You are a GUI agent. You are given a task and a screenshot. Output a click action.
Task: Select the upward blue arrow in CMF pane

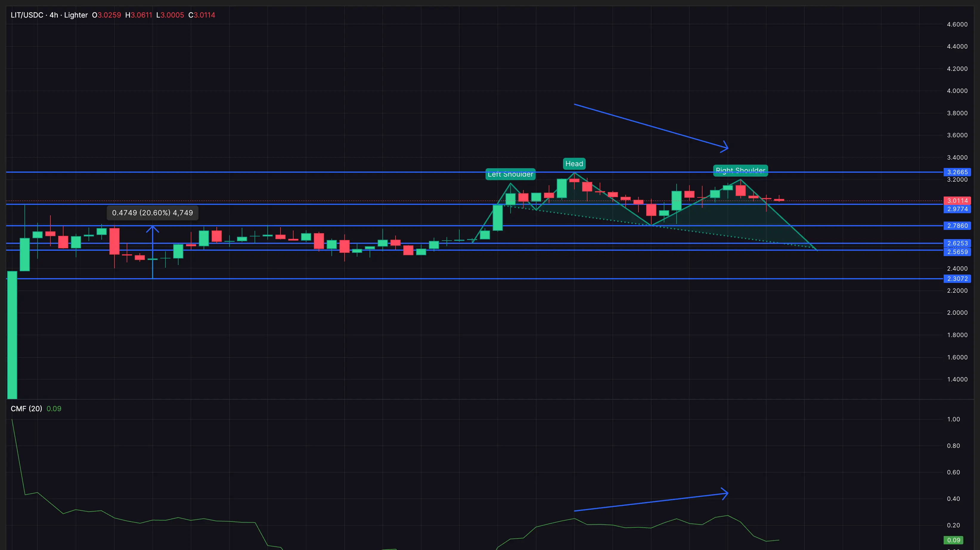tap(651, 502)
